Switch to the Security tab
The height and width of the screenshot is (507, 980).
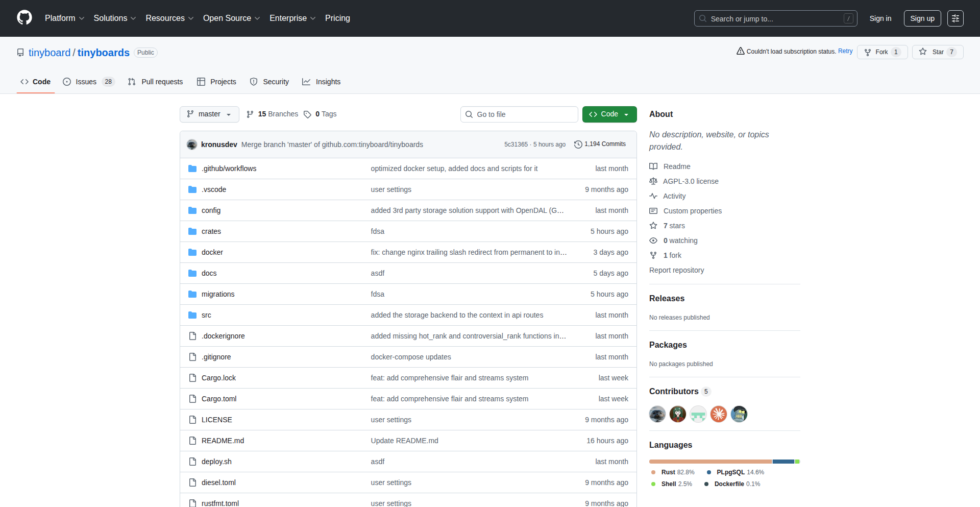tap(269, 82)
